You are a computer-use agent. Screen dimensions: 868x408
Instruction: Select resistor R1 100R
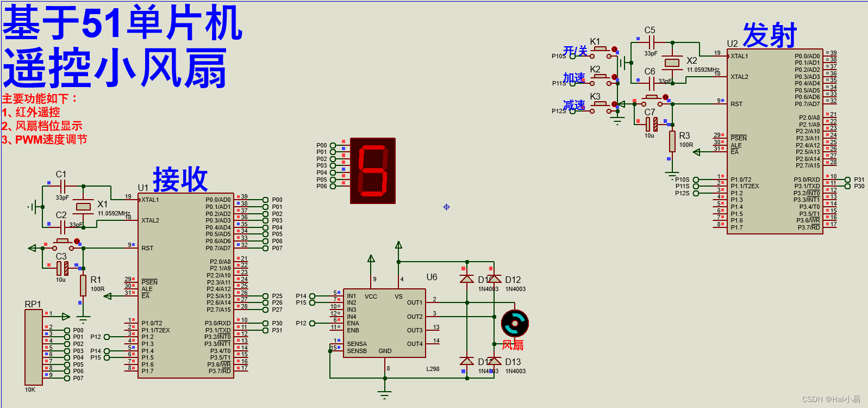(83, 285)
